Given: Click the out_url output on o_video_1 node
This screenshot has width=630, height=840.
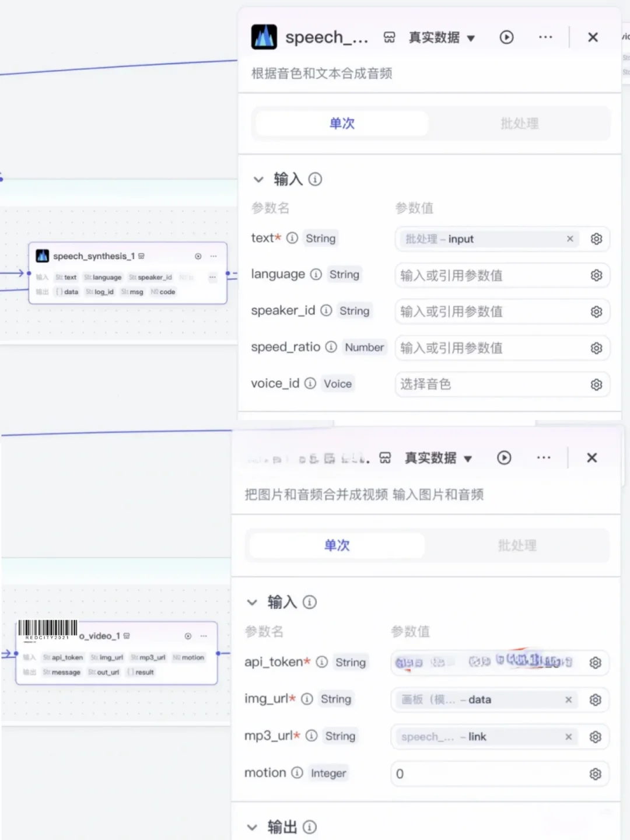Looking at the screenshot, I should (x=104, y=672).
